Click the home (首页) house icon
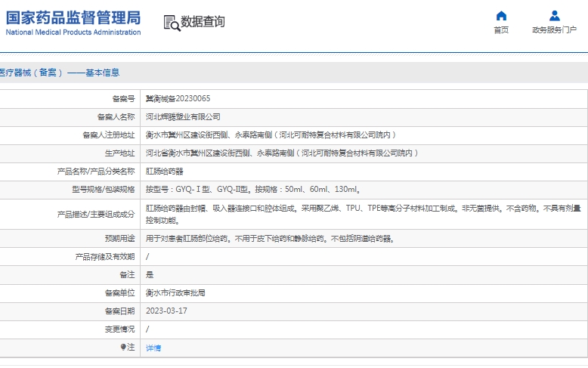 [x=501, y=16]
